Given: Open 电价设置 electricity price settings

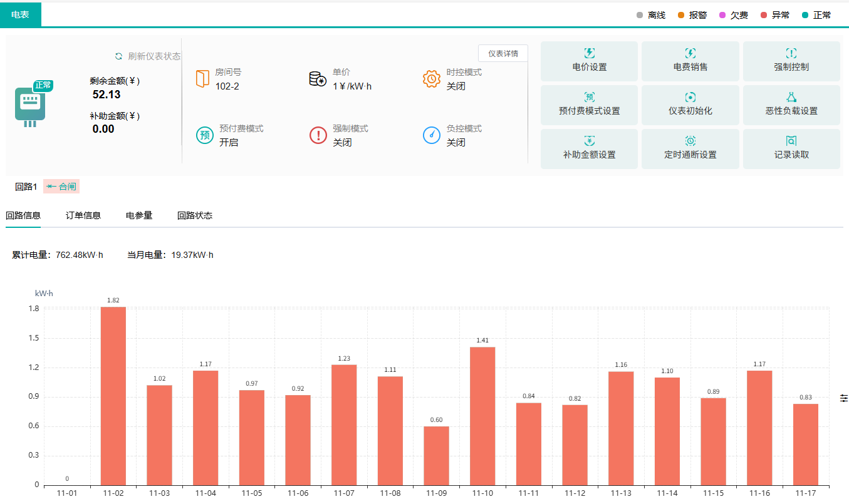Looking at the screenshot, I should 589,61.
